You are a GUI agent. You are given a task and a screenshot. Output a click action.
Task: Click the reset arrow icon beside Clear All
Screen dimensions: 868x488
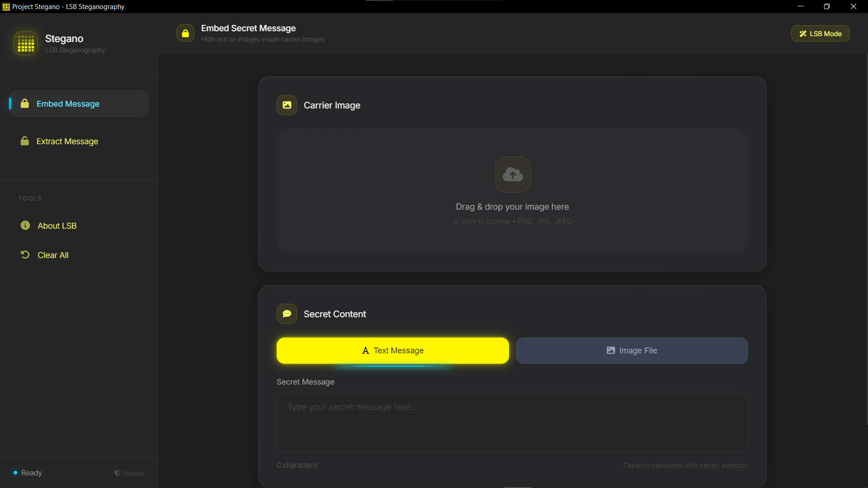[x=25, y=254]
